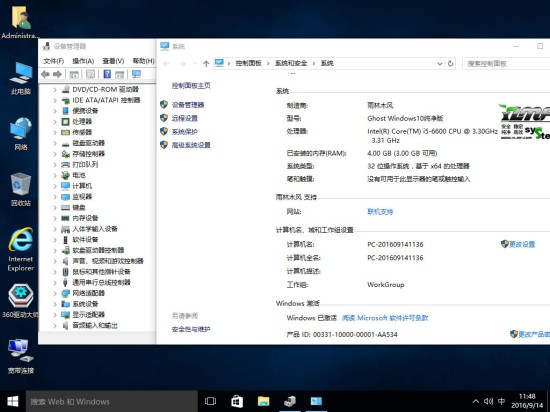Viewport: 550px width, 412px height.
Task: Click the show/hide console tree toolbar icon
Action: 74,74
